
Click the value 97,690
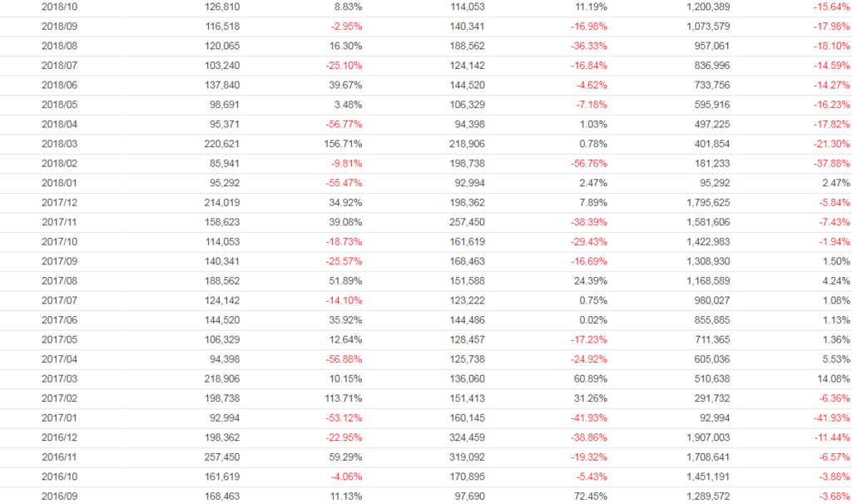[467, 497]
